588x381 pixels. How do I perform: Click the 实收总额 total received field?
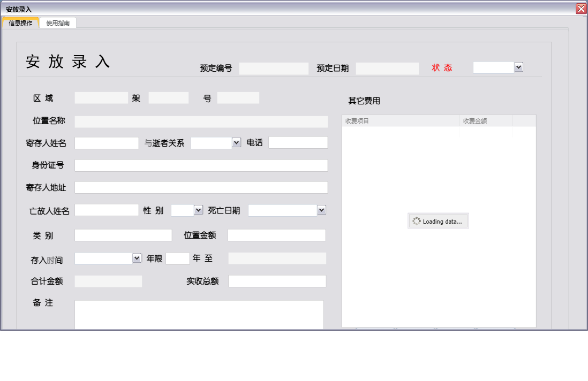pyautogui.click(x=277, y=281)
